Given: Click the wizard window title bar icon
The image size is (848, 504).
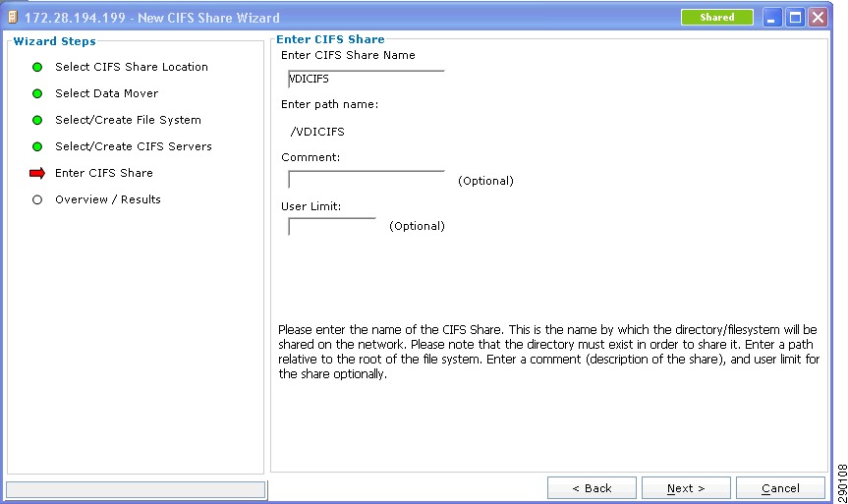Looking at the screenshot, I should (x=13, y=18).
